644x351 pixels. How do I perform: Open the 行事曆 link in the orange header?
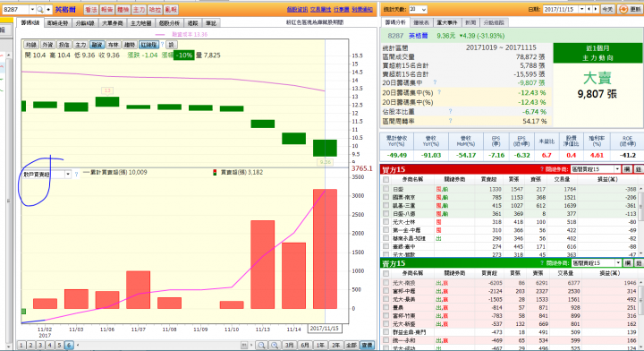(x=342, y=10)
